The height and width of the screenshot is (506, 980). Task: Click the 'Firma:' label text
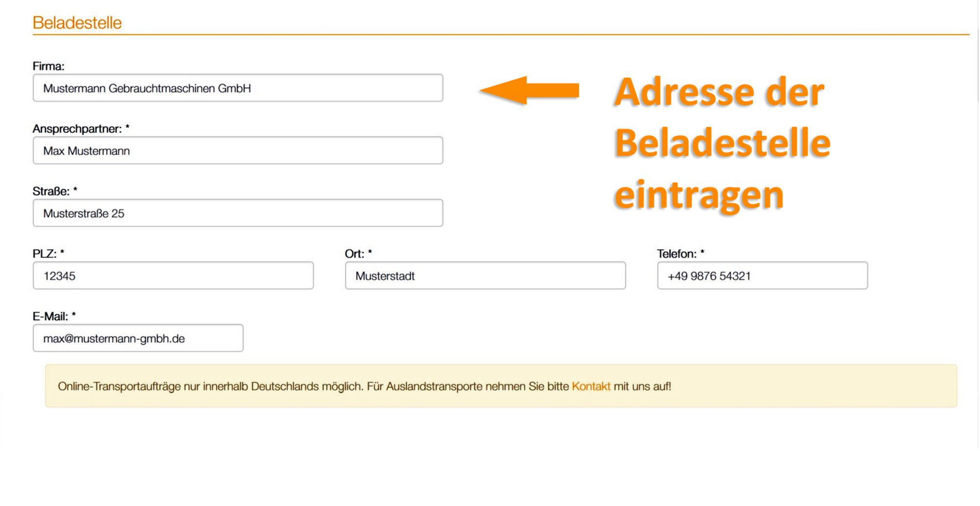click(x=49, y=66)
